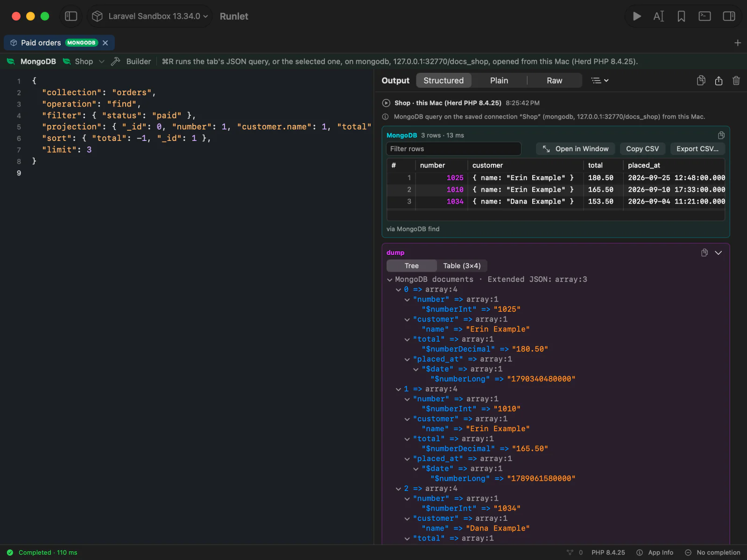Share output using export icon

click(x=719, y=81)
